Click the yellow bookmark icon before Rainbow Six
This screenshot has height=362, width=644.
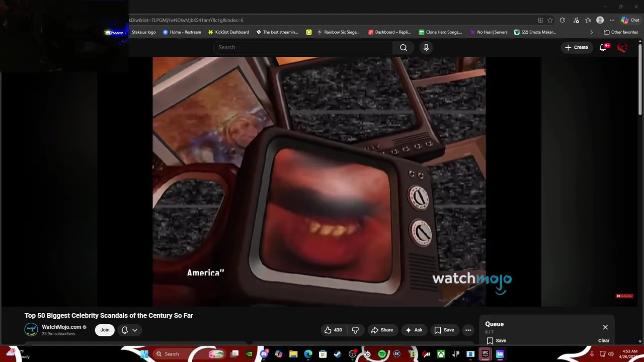[309, 32]
